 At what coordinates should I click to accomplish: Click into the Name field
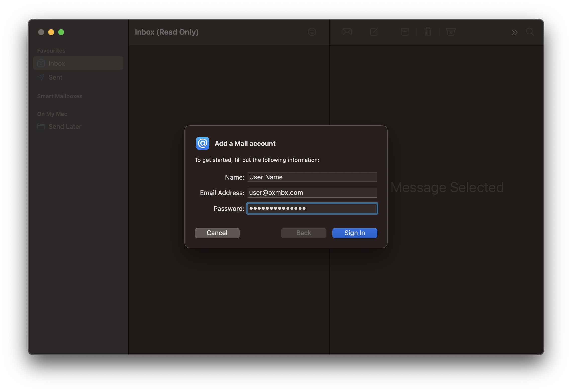(x=312, y=177)
